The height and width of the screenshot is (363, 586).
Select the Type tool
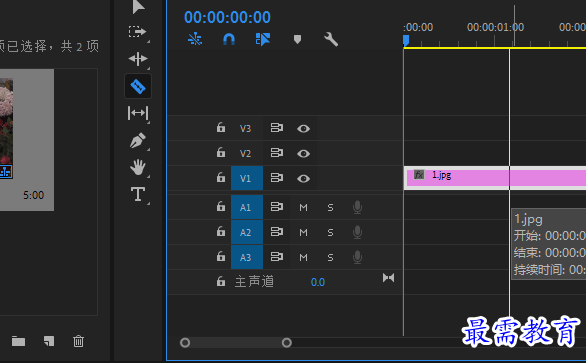pyautogui.click(x=138, y=194)
